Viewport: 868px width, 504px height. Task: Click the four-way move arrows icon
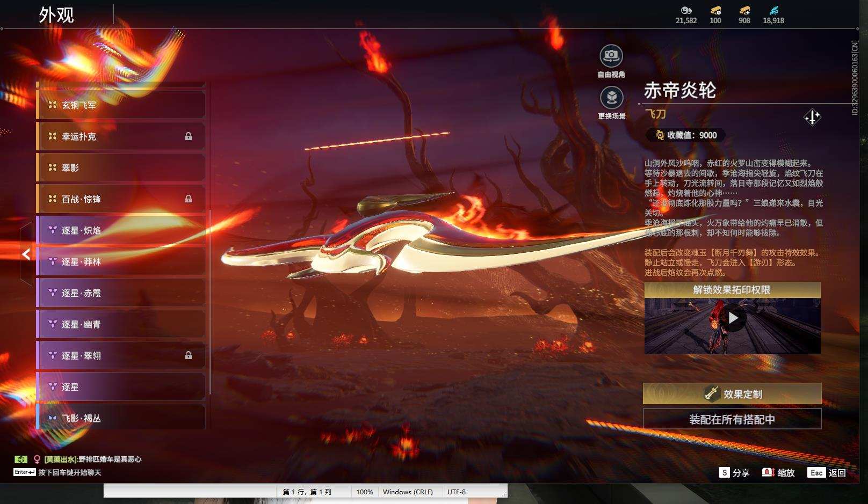[812, 117]
